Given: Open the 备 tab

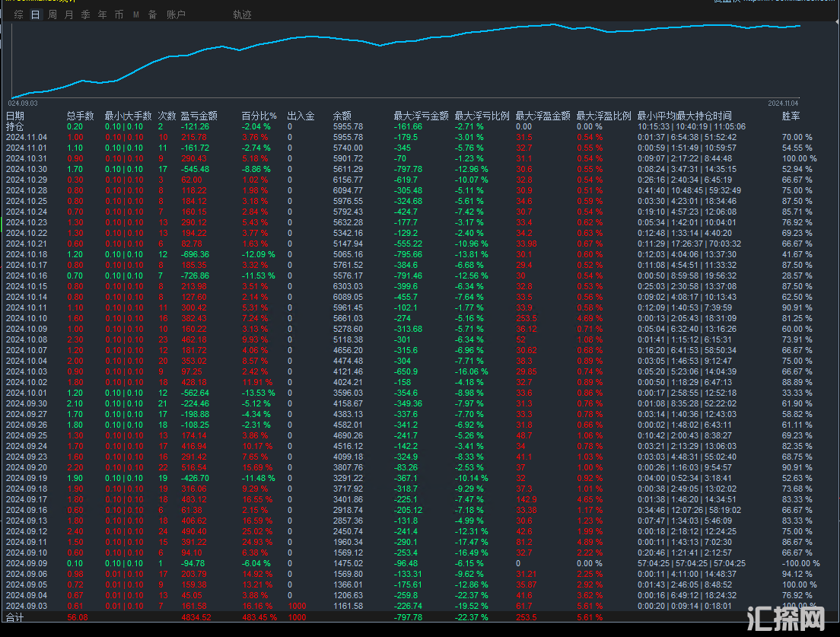Looking at the screenshot, I should click(152, 14).
